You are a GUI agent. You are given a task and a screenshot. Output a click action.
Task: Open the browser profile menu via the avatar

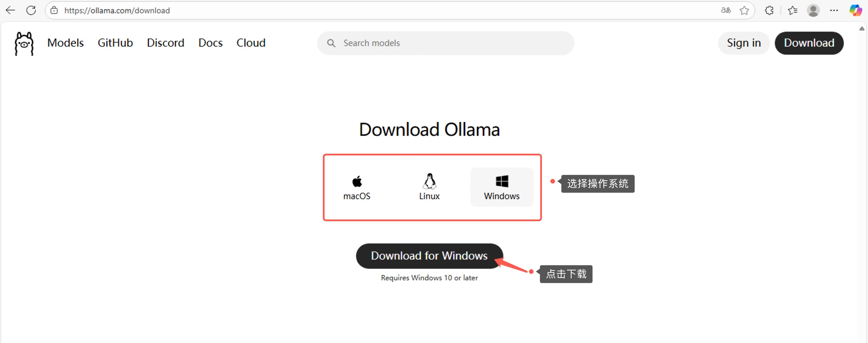(x=813, y=10)
